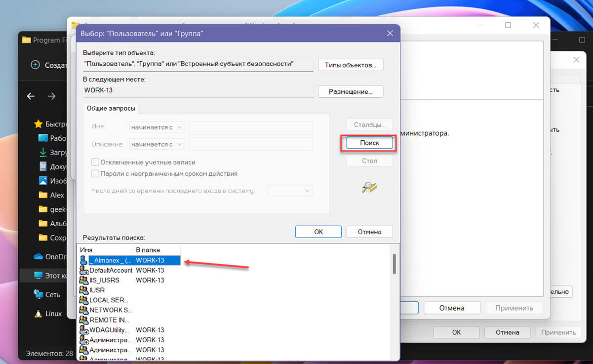Click the 'Типы объектов...' button
The image size is (593, 364).
[351, 65]
